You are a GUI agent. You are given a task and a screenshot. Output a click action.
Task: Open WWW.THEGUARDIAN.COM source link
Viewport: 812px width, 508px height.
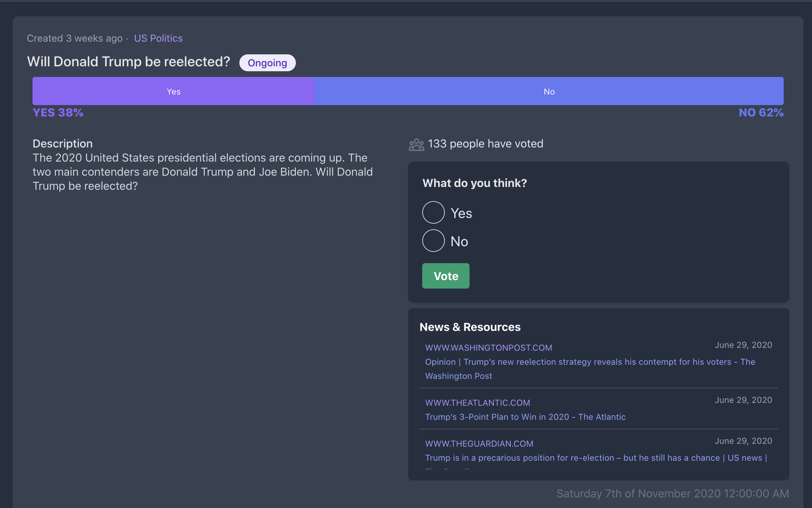pyautogui.click(x=479, y=444)
